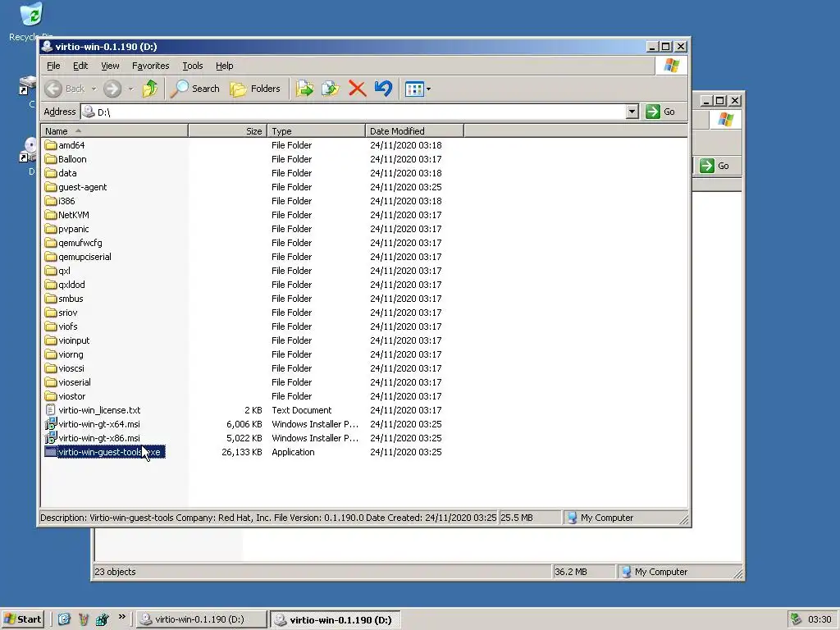
Task: Click the Move To toolbar icon
Action: [304, 89]
